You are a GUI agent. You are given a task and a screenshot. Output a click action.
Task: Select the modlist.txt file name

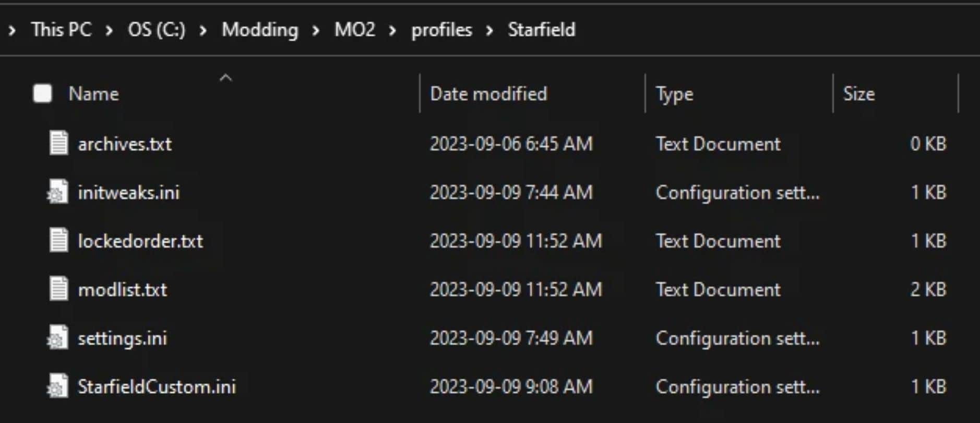(123, 289)
